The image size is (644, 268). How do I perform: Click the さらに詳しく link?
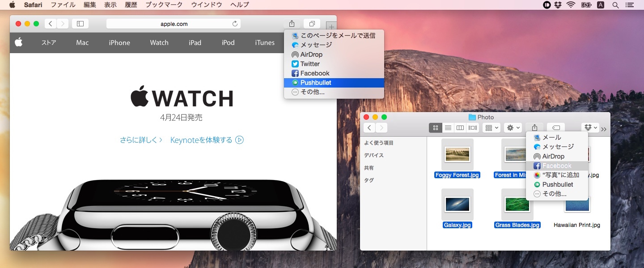point(141,140)
